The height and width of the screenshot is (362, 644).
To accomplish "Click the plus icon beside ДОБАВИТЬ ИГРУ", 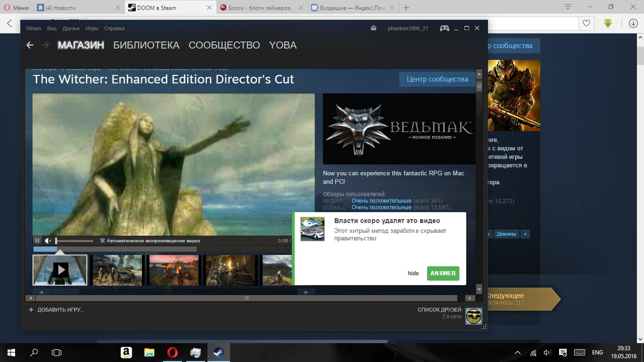I will pos(31,310).
